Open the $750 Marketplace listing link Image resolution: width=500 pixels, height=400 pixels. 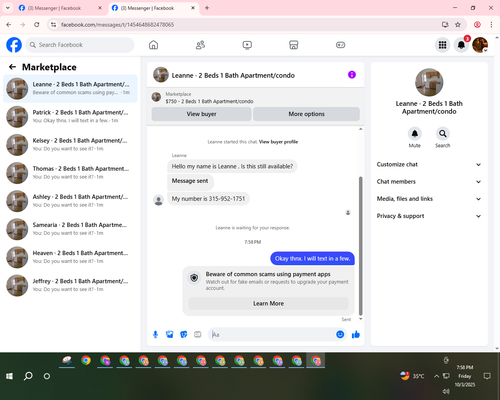(209, 101)
